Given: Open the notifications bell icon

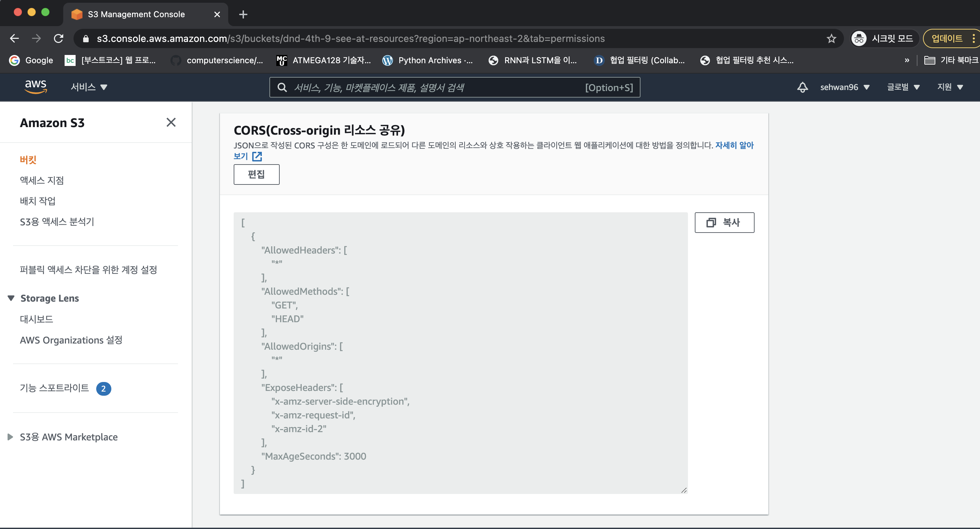Looking at the screenshot, I should click(x=802, y=87).
